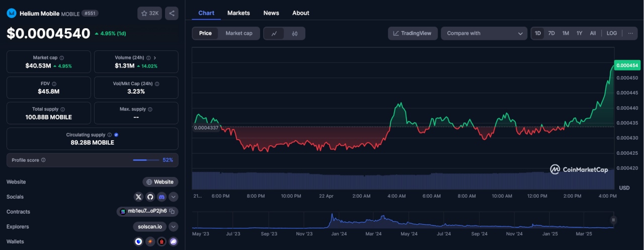Click Circulating supply info icon
644x250 pixels.
click(110, 135)
